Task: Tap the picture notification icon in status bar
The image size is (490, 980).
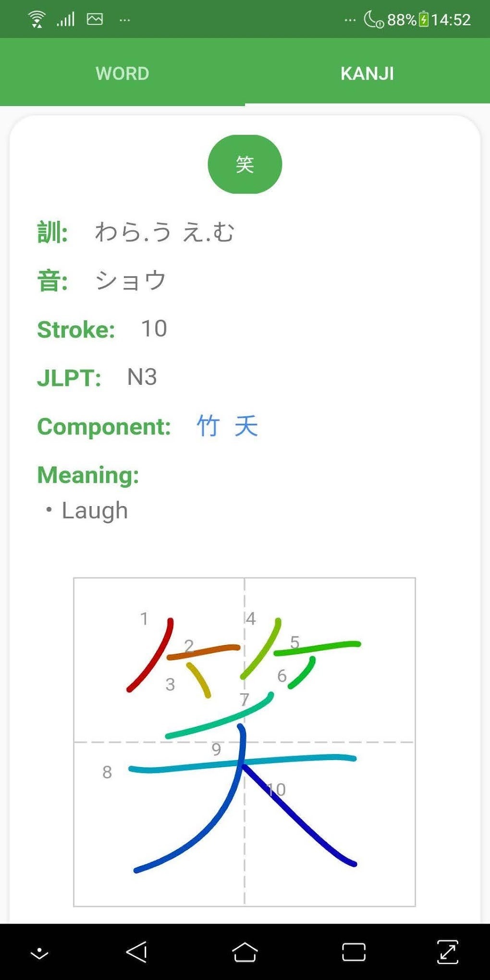Action: pos(95,19)
